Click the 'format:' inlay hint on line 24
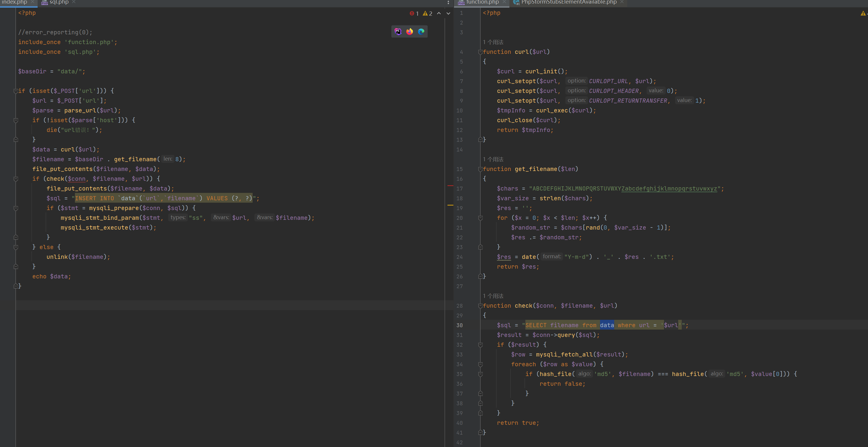868x447 pixels. [x=552, y=256]
